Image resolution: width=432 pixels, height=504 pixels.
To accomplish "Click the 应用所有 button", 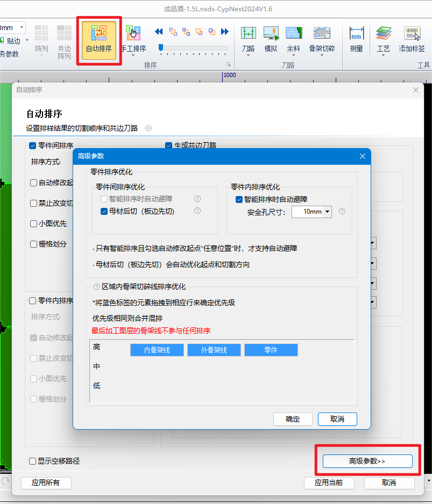I will 46,483.
